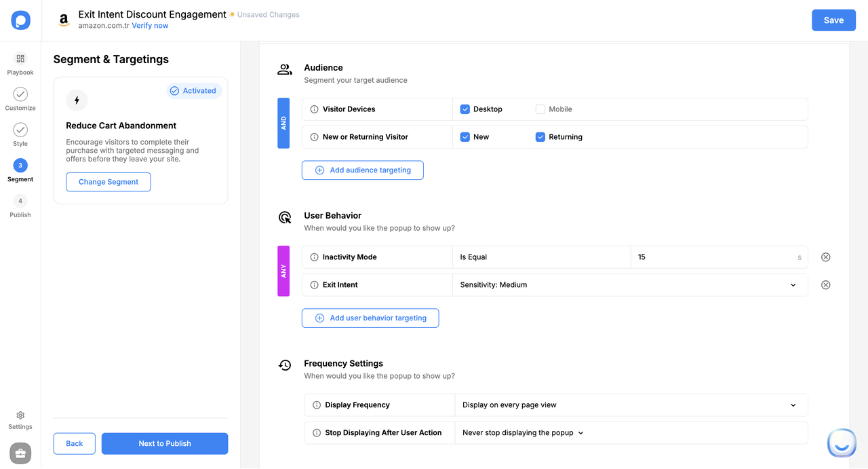Remove the Exit Intent rule
The height and width of the screenshot is (469, 868).
(x=825, y=285)
